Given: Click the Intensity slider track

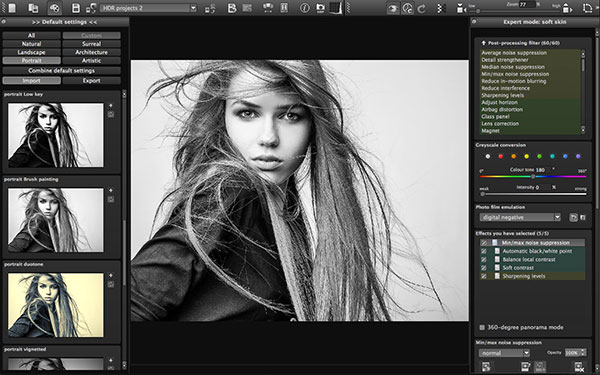Looking at the screenshot, I should pyautogui.click(x=533, y=194).
